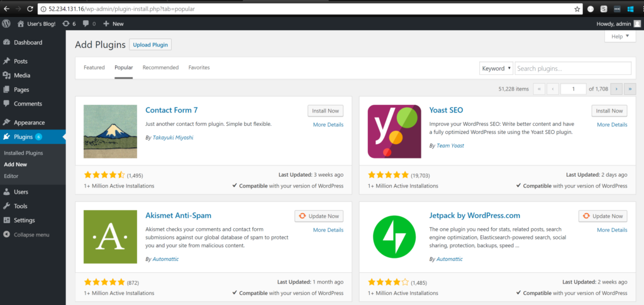Click the Yoast SEO plugin logo
The width and height of the screenshot is (644, 305).
pyautogui.click(x=394, y=131)
